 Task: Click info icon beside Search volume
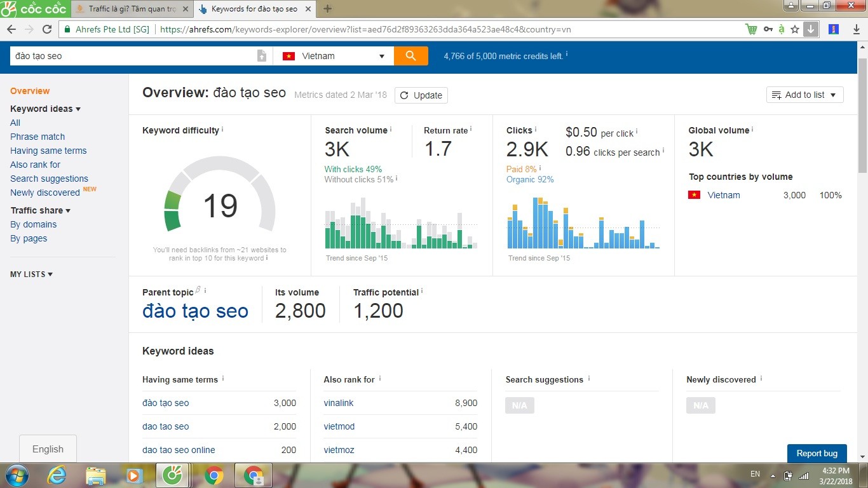(391, 130)
